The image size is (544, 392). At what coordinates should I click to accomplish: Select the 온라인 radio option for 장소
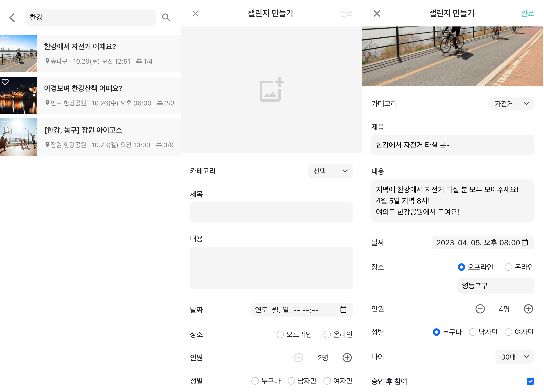pyautogui.click(x=327, y=335)
